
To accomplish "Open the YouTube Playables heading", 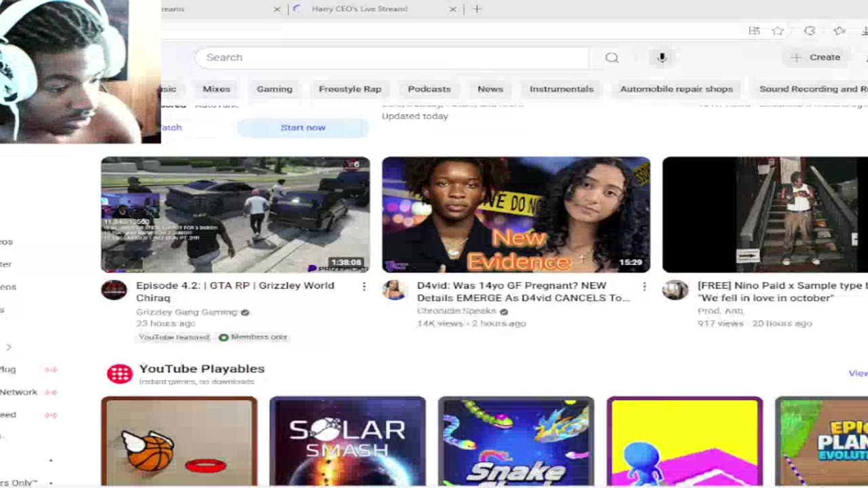I will click(201, 369).
